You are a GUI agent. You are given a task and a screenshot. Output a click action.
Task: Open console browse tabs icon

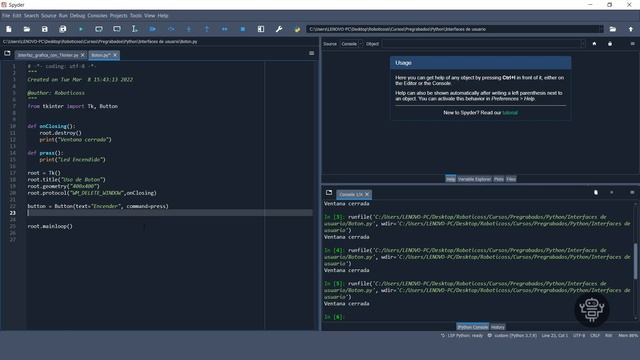[x=329, y=193]
